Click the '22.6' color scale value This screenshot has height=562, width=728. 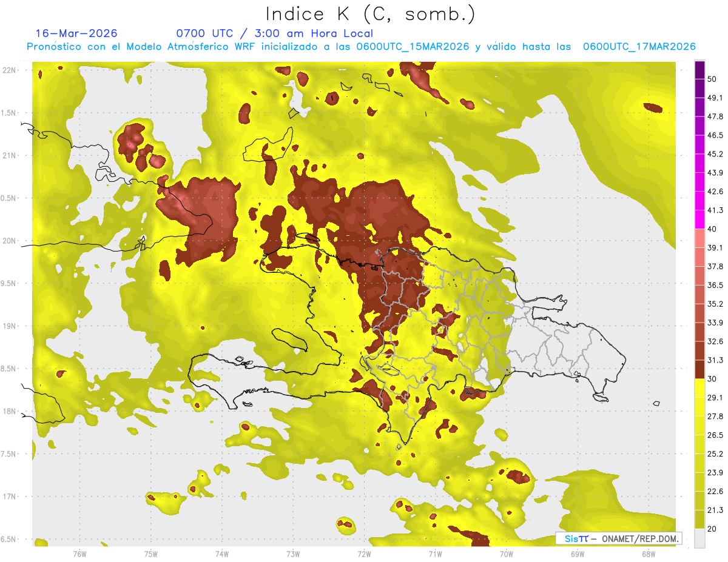point(715,491)
